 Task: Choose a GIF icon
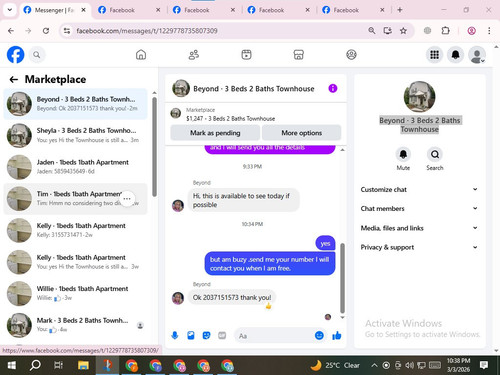[x=222, y=335]
